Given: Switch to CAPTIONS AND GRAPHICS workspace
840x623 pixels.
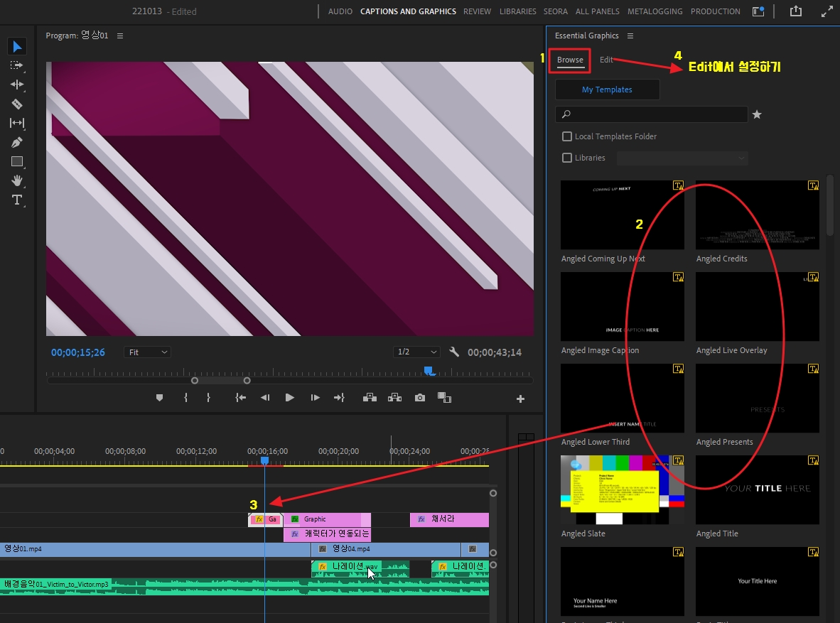Looking at the screenshot, I should (408, 11).
